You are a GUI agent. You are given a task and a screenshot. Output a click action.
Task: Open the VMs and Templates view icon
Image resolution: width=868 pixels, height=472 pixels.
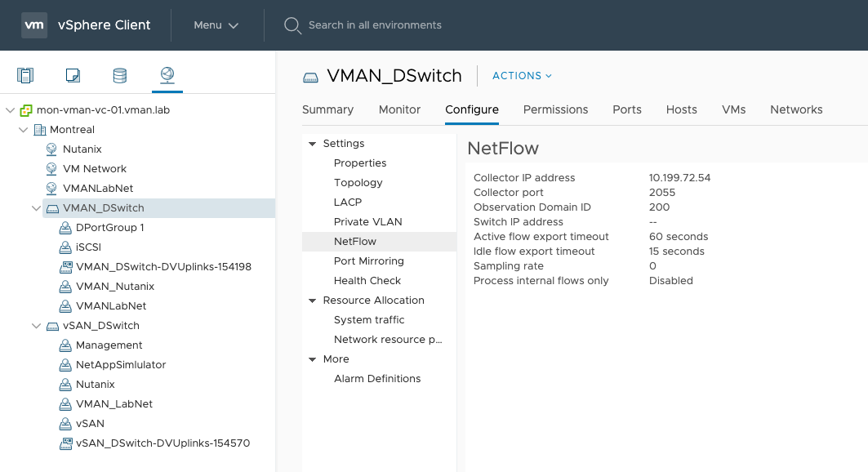(73, 76)
